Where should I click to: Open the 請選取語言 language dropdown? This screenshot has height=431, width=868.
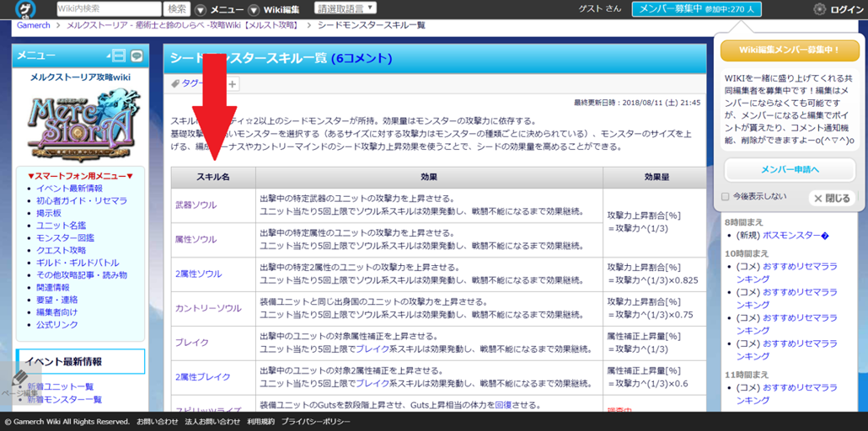(346, 8)
